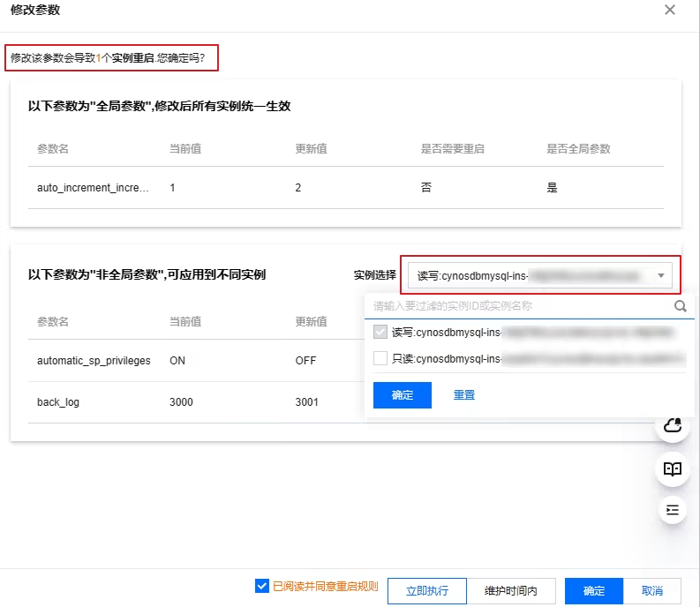700x607 pixels.
Task: Click the collapse sidebar floating icon
Action: coord(673,510)
